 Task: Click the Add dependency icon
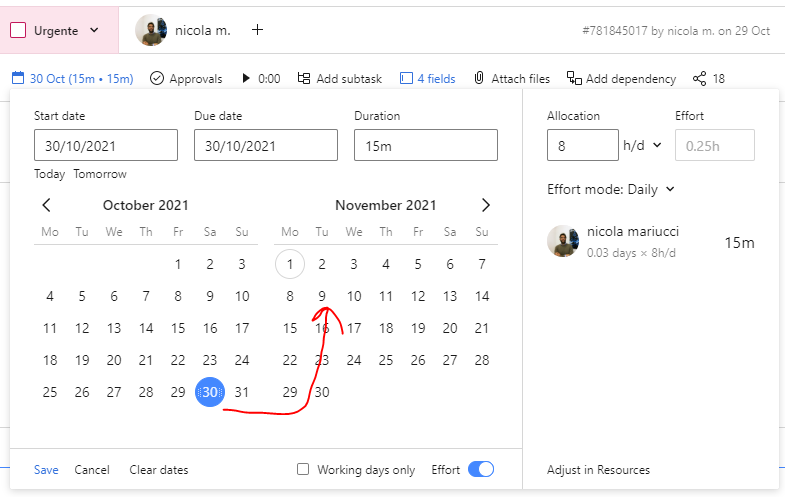574,78
